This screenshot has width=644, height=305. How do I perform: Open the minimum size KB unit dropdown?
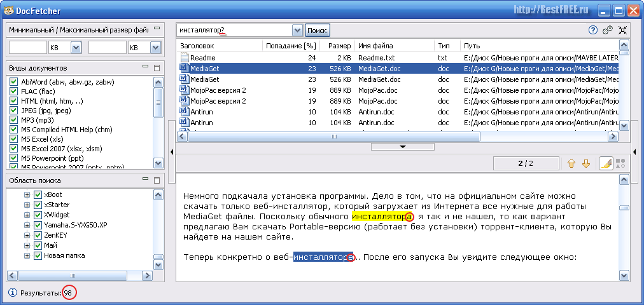tap(76, 48)
